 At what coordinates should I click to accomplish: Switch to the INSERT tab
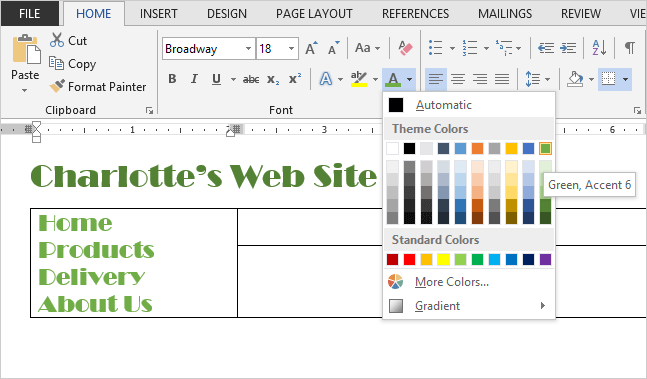pos(158,14)
